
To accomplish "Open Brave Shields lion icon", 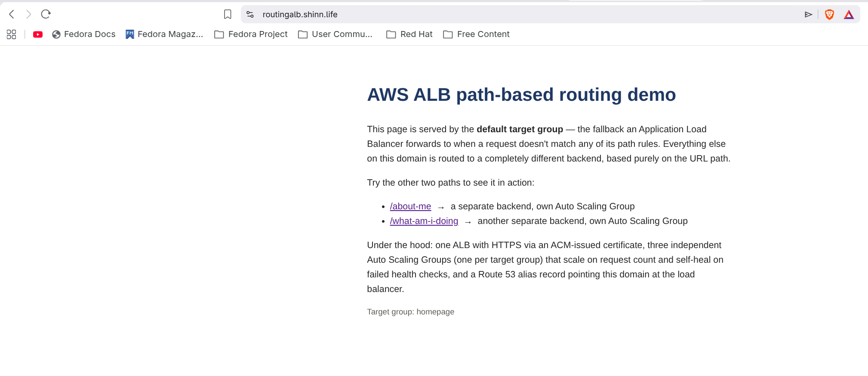I will (x=829, y=15).
